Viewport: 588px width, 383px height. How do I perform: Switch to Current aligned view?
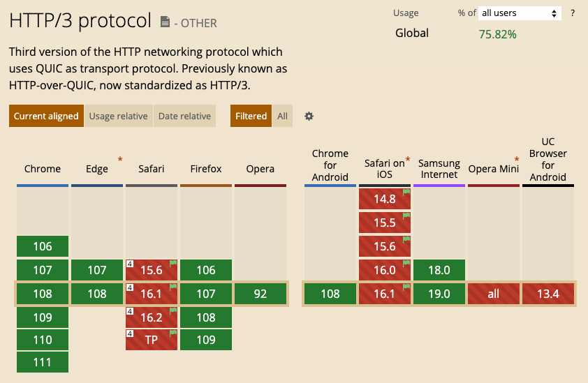pyautogui.click(x=46, y=117)
